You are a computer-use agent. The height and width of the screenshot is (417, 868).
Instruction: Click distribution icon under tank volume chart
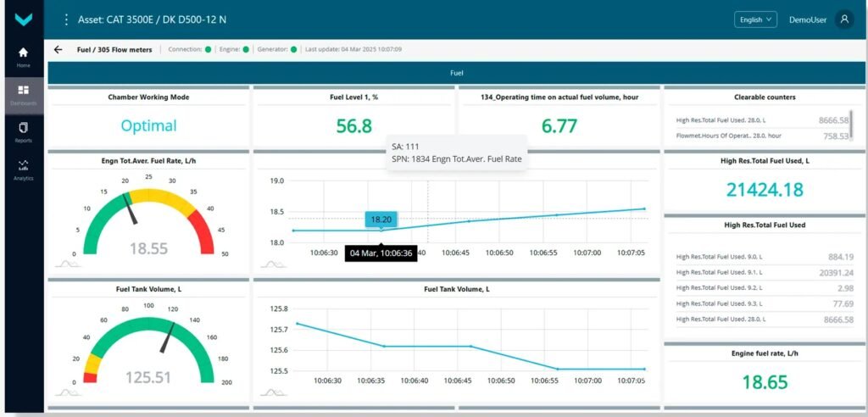274,392
